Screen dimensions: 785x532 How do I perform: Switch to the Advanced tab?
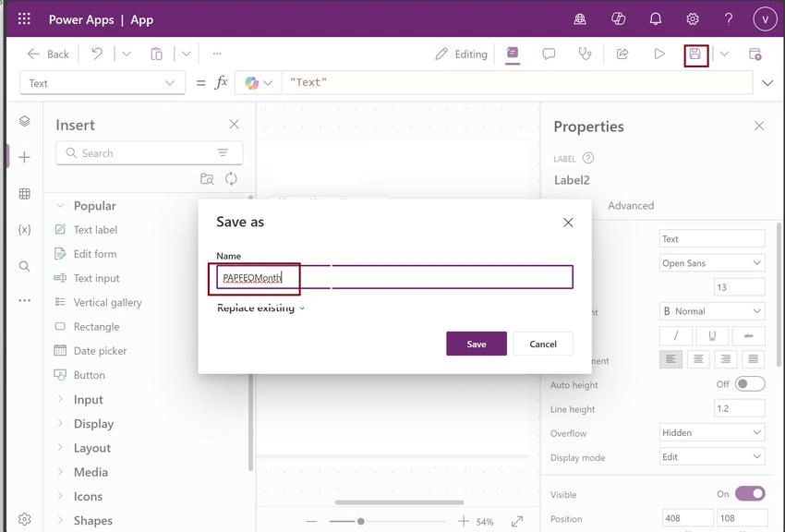point(631,206)
